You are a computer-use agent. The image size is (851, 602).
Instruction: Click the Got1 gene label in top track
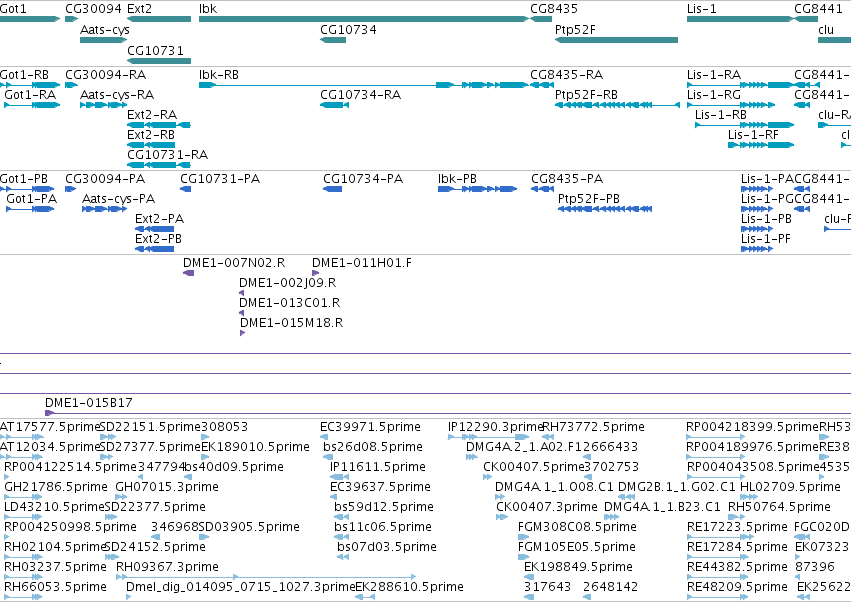click(x=12, y=9)
